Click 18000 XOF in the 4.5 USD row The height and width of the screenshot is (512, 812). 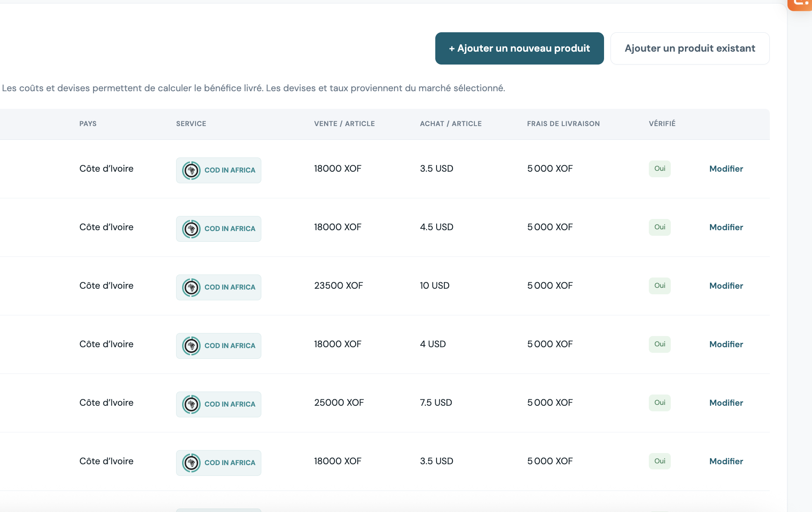tap(338, 227)
